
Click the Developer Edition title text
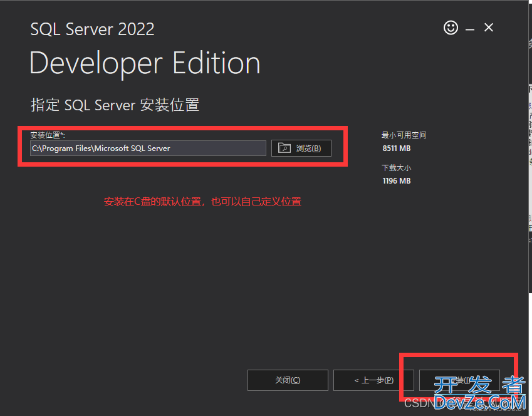[145, 63]
